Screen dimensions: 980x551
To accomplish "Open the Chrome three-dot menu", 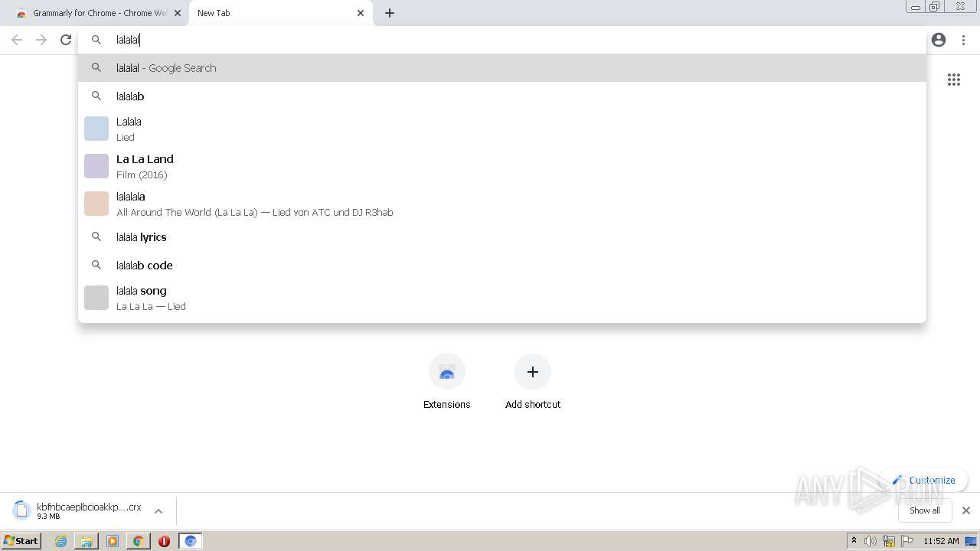I will pyautogui.click(x=964, y=40).
